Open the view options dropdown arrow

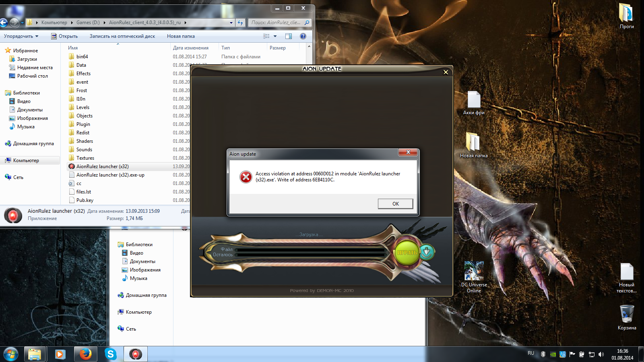[275, 36]
